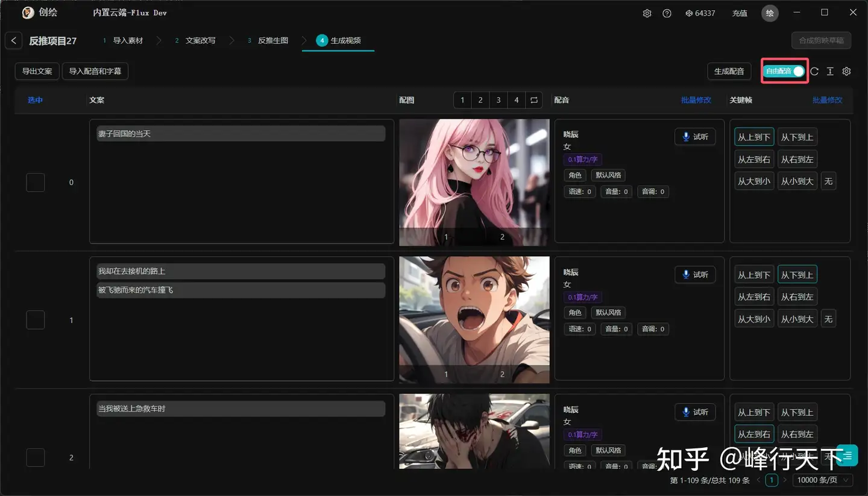The width and height of the screenshot is (868, 496).
Task: Click the loop icon after image number 4
Action: point(534,100)
